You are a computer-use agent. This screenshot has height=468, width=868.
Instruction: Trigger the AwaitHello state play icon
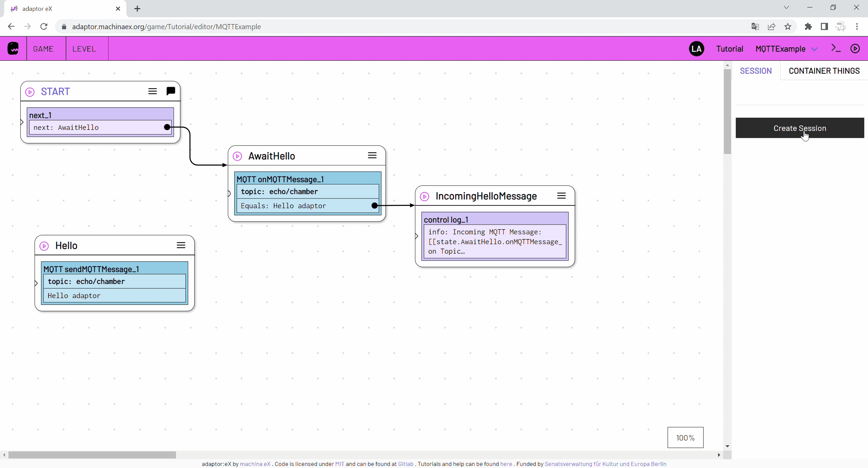237,156
